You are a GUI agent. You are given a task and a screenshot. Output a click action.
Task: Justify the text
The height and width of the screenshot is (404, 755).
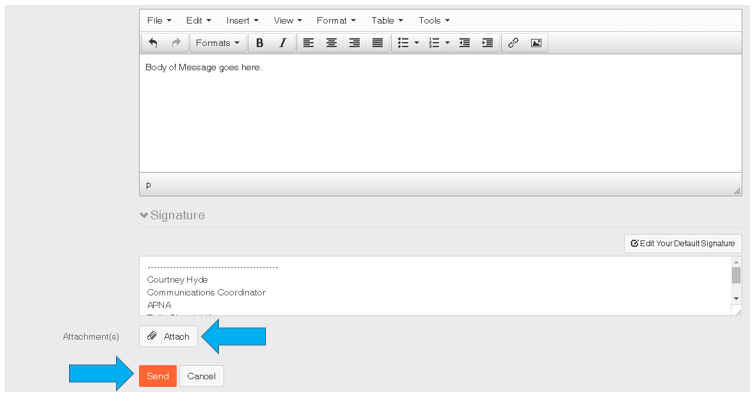pyautogui.click(x=378, y=43)
